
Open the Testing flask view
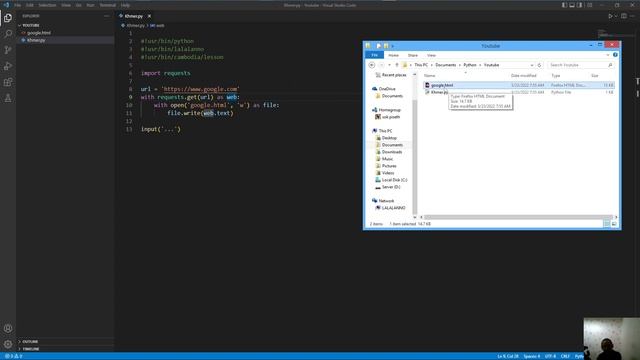click(x=8, y=98)
